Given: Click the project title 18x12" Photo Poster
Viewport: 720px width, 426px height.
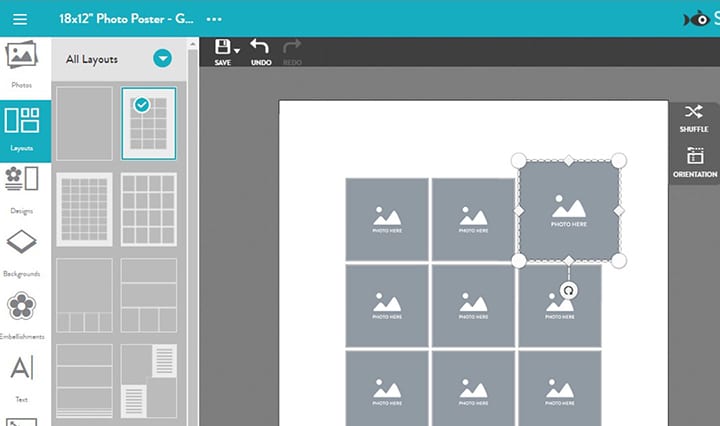Looking at the screenshot, I should click(x=126, y=19).
